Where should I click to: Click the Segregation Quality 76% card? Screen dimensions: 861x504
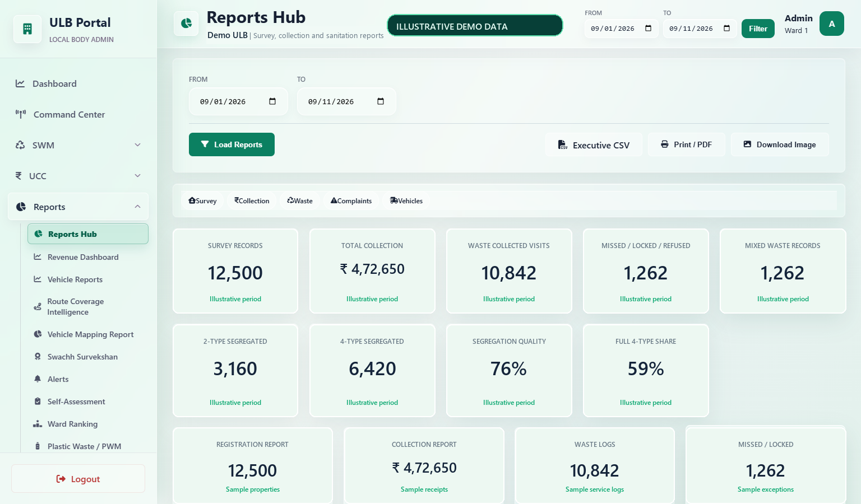pyautogui.click(x=509, y=371)
